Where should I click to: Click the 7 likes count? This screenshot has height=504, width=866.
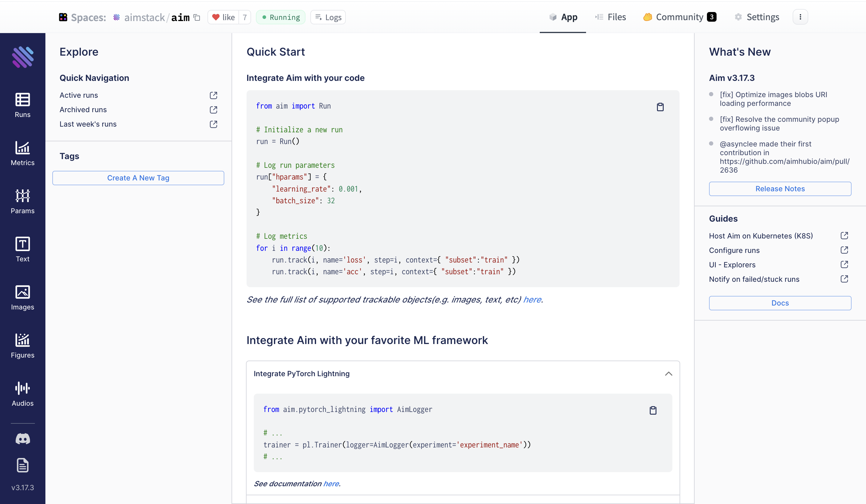pyautogui.click(x=245, y=17)
